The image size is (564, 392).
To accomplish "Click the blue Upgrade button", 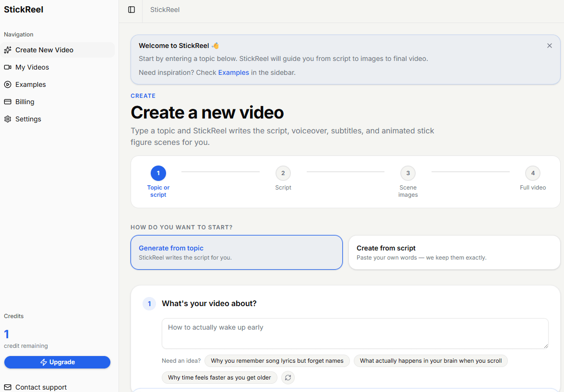I will point(57,362).
